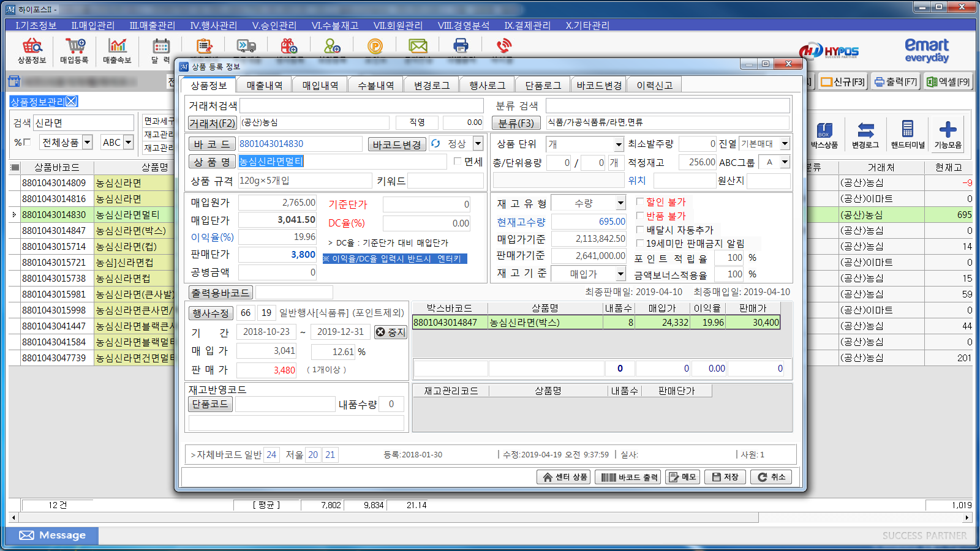Viewport: 980px width, 551px height.
Task: Open the 전체상품 filter dropdown
Action: click(88, 142)
